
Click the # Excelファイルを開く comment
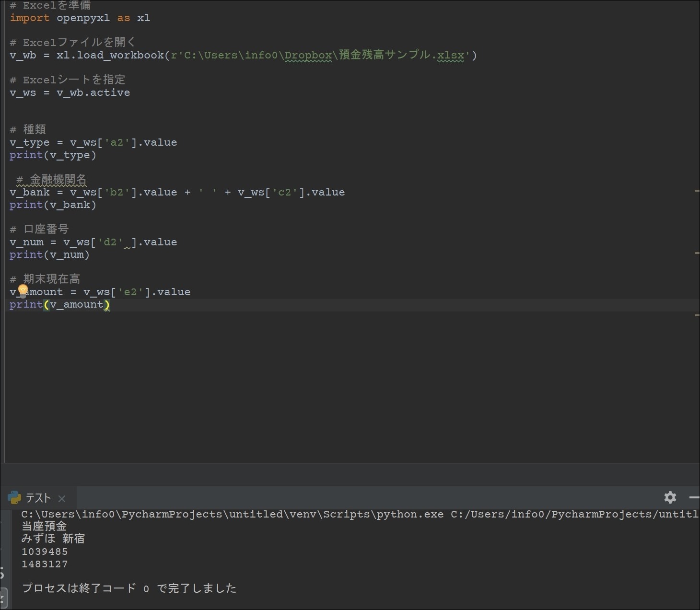(x=72, y=42)
